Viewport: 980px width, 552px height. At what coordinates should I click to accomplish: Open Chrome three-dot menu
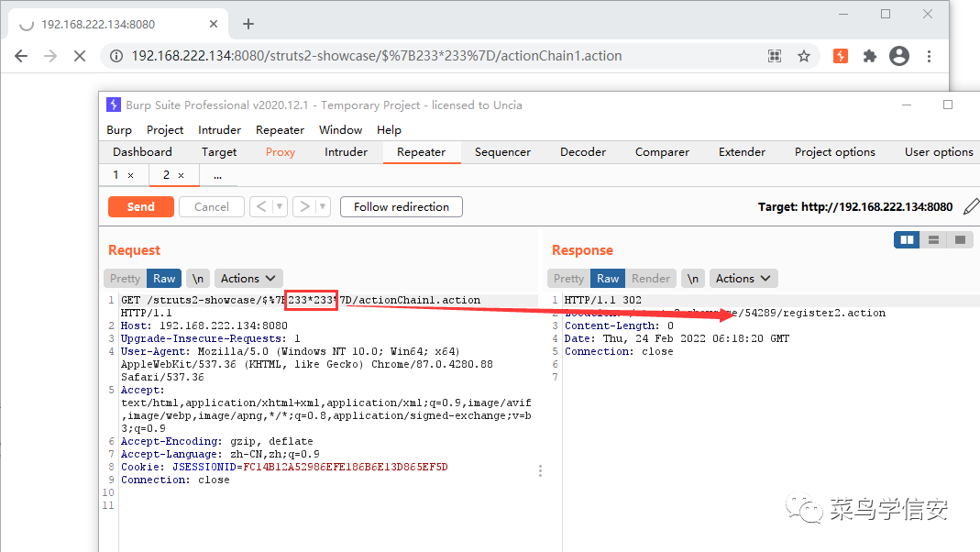930,56
